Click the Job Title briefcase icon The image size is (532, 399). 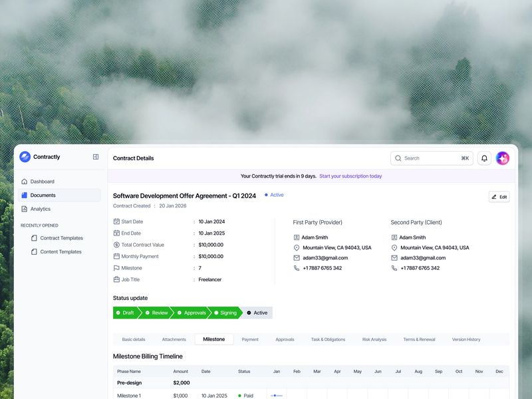[116, 279]
